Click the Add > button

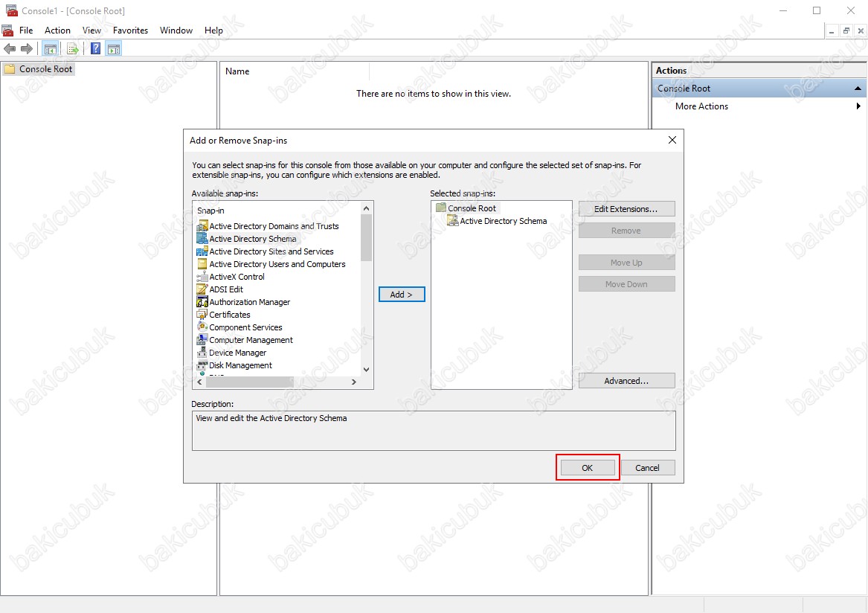click(x=402, y=295)
